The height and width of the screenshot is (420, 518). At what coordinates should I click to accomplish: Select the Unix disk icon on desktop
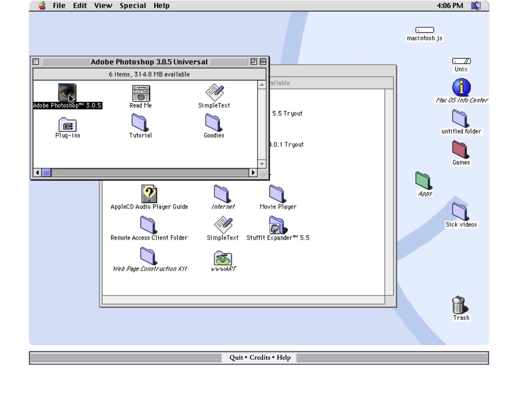click(x=462, y=61)
